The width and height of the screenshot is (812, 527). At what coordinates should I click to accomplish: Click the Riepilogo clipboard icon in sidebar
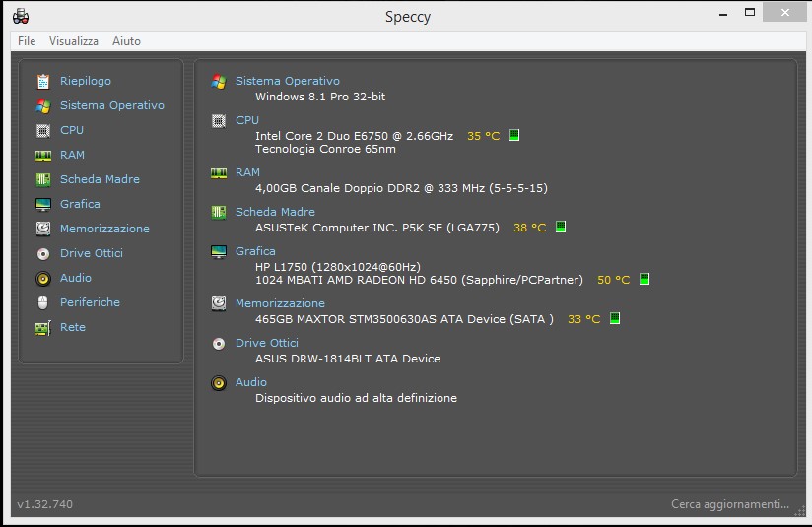click(x=43, y=82)
